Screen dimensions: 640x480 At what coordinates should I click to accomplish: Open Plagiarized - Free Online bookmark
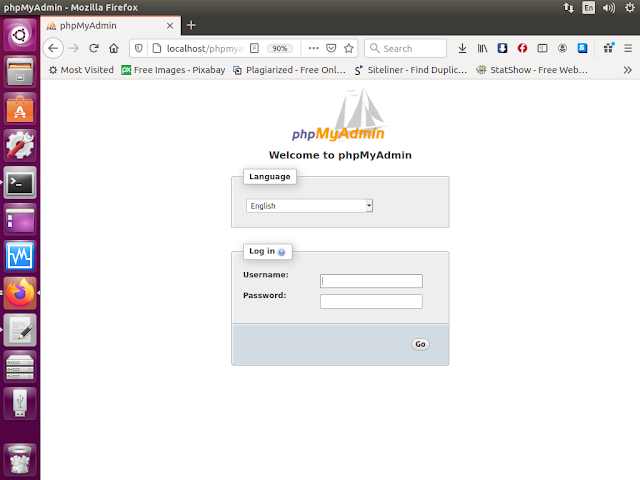289,70
